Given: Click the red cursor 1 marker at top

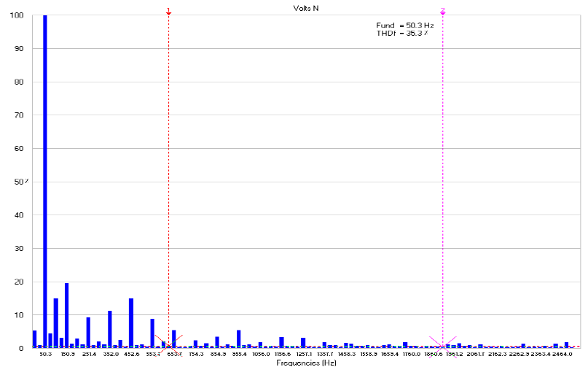Looking at the screenshot, I should [x=168, y=12].
